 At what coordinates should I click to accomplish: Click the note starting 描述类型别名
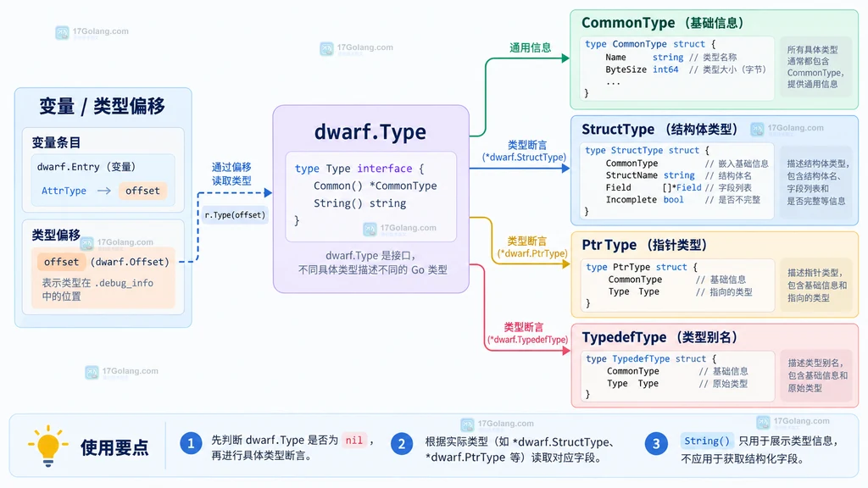(818, 375)
